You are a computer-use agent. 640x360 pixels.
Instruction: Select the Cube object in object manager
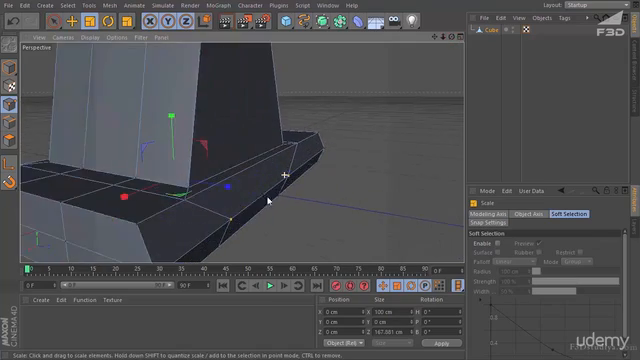(491, 30)
